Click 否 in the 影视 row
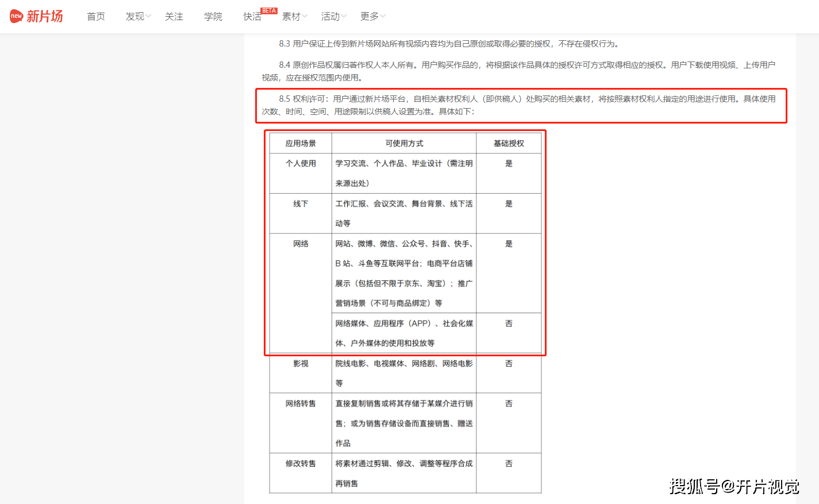The width and height of the screenshot is (819, 504). point(509,363)
